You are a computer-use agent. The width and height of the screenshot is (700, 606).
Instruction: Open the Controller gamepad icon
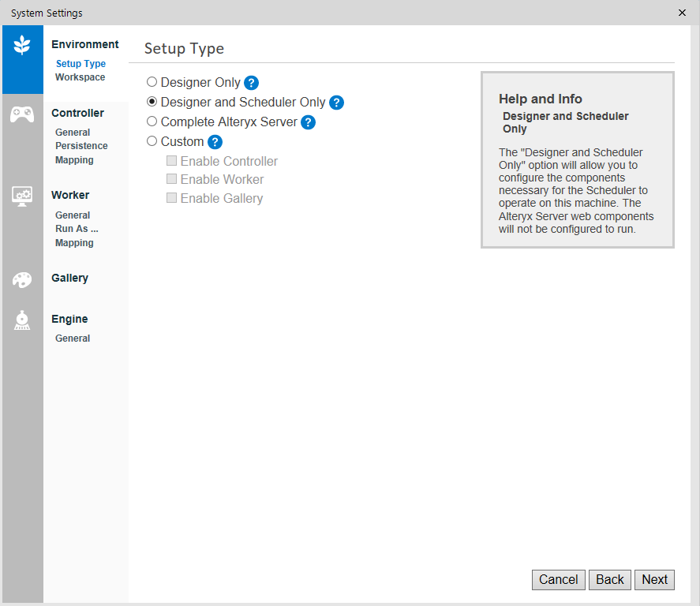pos(22,114)
